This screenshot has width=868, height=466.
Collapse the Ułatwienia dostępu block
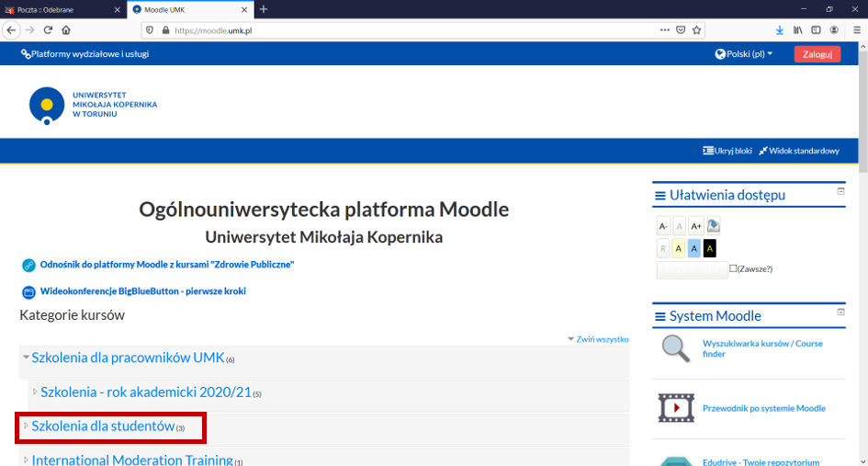[840, 191]
